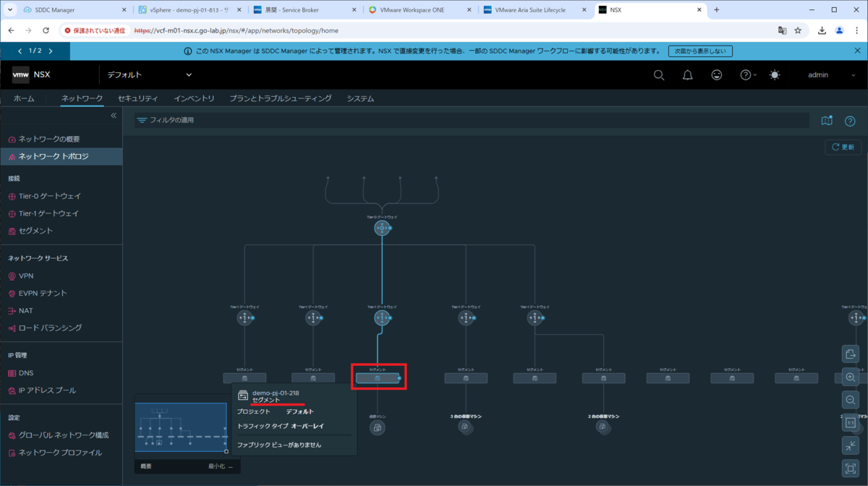Click the smiley feedback icon
Screen dimensions: 868x486
click(717, 75)
